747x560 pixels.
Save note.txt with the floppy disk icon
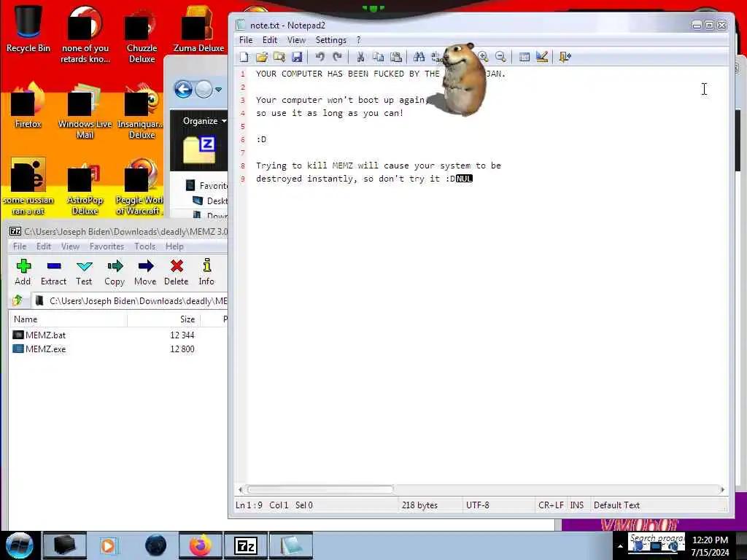click(x=297, y=57)
